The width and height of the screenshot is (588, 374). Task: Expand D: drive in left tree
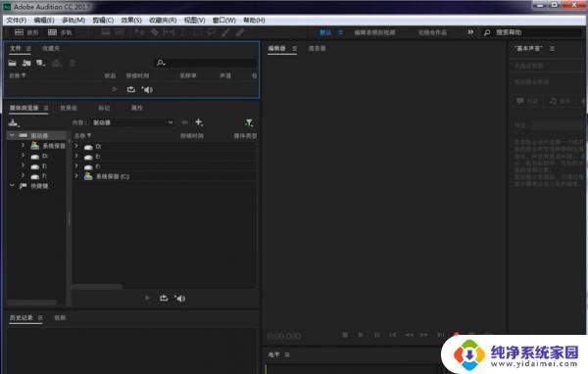point(23,155)
